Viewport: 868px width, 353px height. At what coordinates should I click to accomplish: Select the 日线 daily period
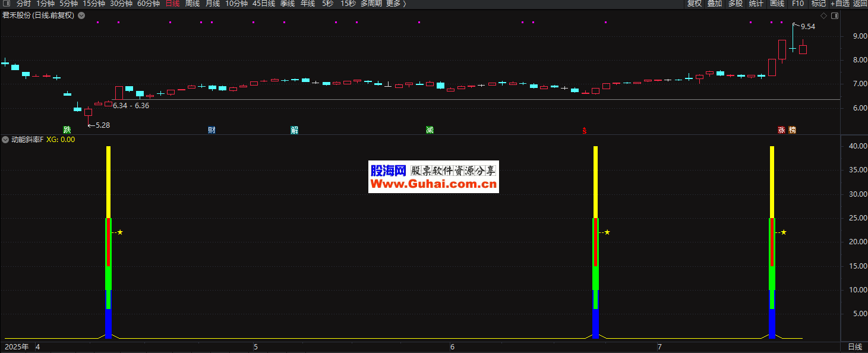click(x=172, y=4)
